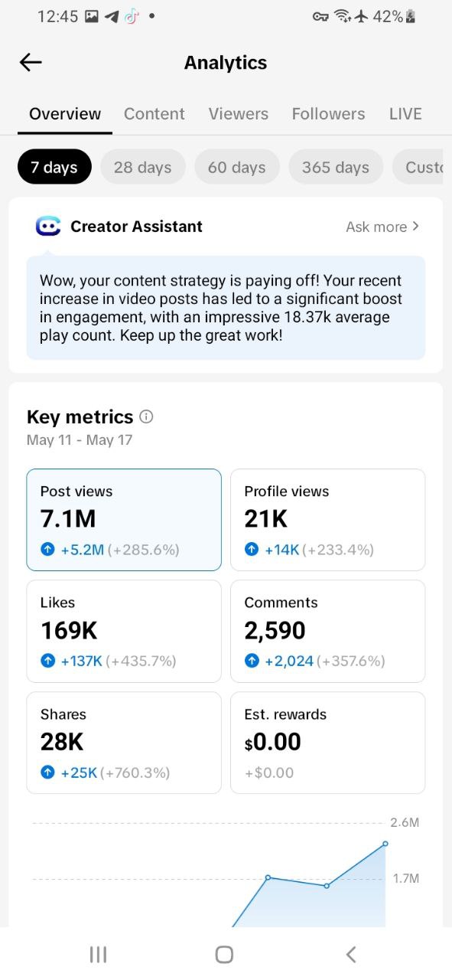This screenshot has height=980, width=452.
Task: Expand Ask more chevron
Action: click(415, 226)
